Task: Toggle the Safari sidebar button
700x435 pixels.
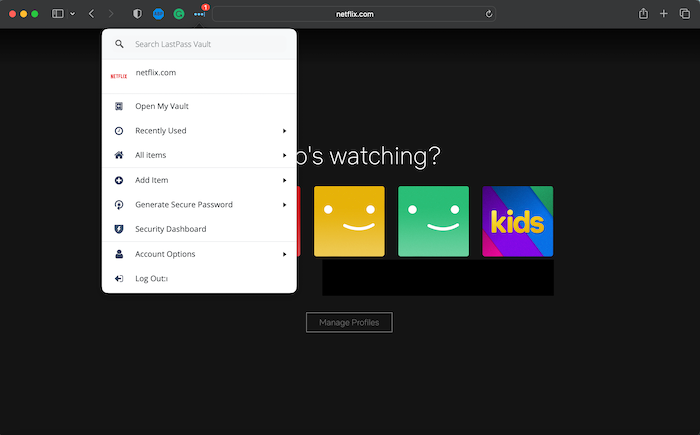Action: pyautogui.click(x=58, y=14)
